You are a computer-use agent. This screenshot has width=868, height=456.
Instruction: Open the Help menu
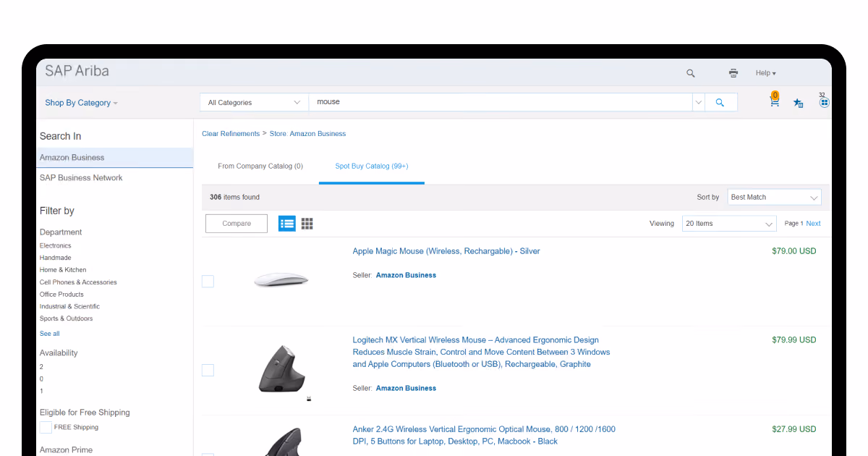tap(765, 73)
